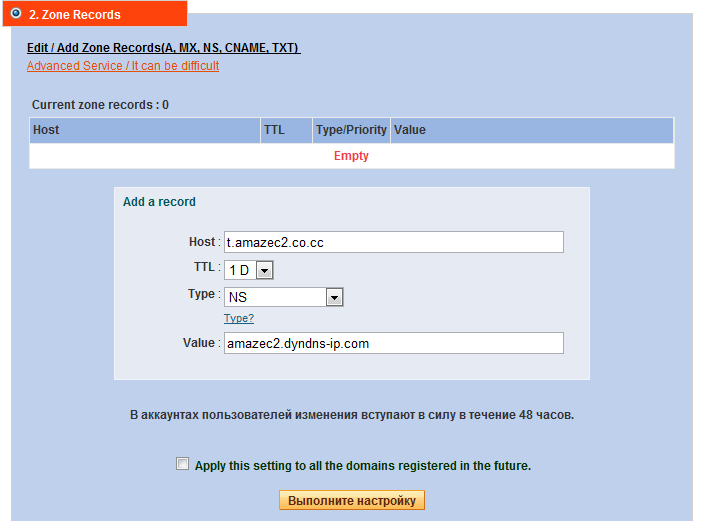
Task: Click the 'Type?' help link
Action: tap(239, 318)
